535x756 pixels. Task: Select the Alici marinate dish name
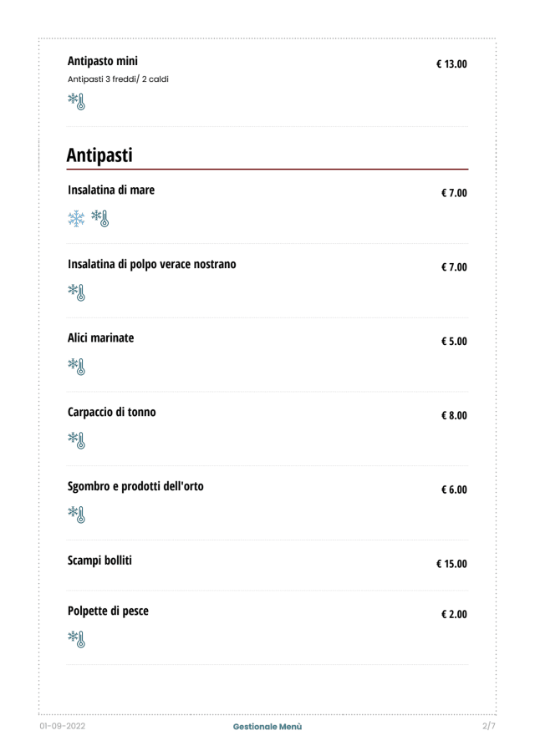(100, 338)
